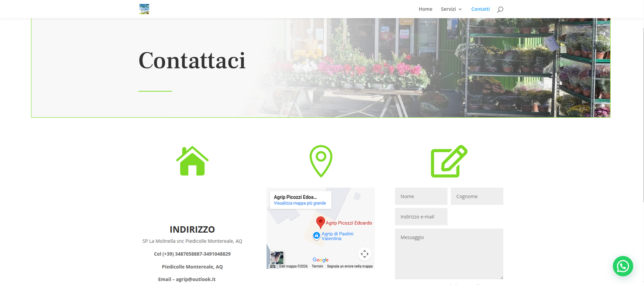
Task: Go to the Home menu item
Action: (425, 9)
